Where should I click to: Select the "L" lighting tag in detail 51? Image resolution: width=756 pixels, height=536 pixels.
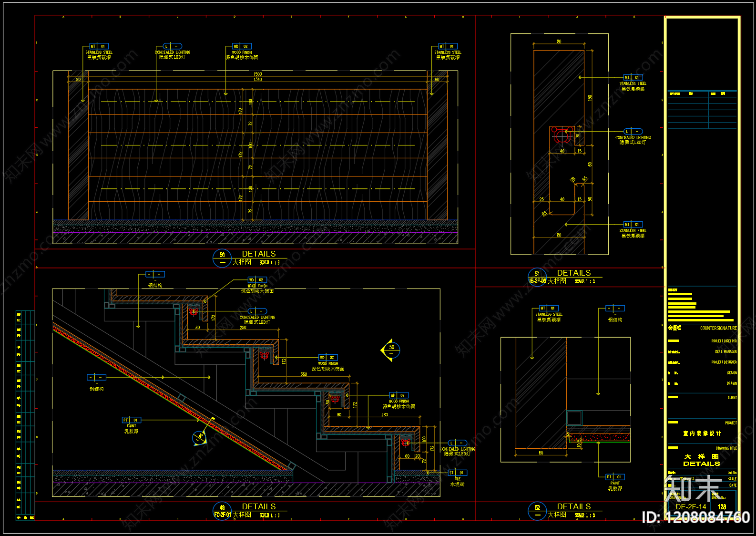[x=633, y=131]
